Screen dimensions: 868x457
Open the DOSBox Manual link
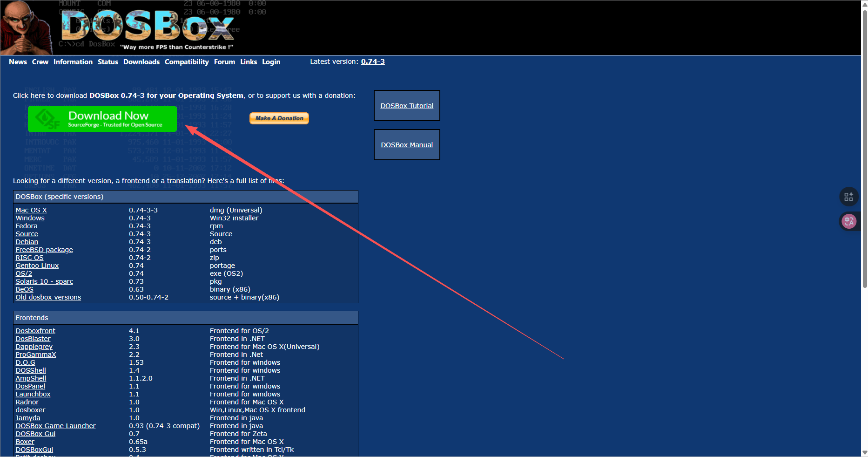click(407, 145)
